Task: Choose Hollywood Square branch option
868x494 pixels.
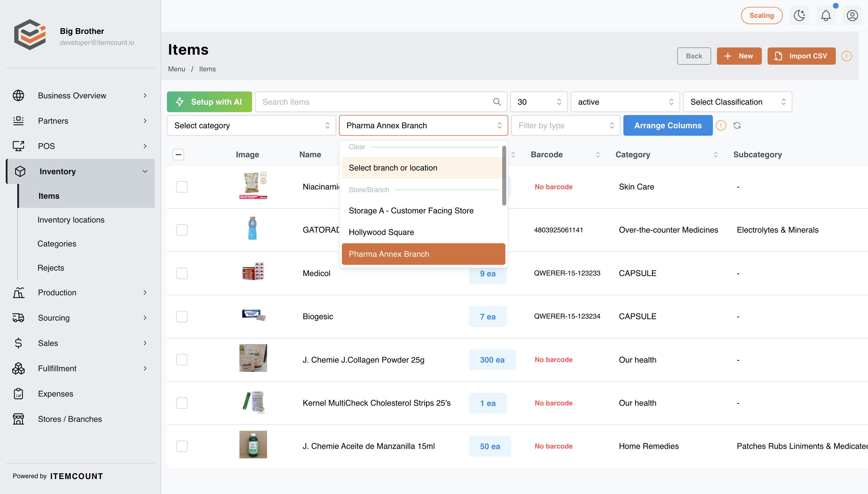Action: (423, 232)
